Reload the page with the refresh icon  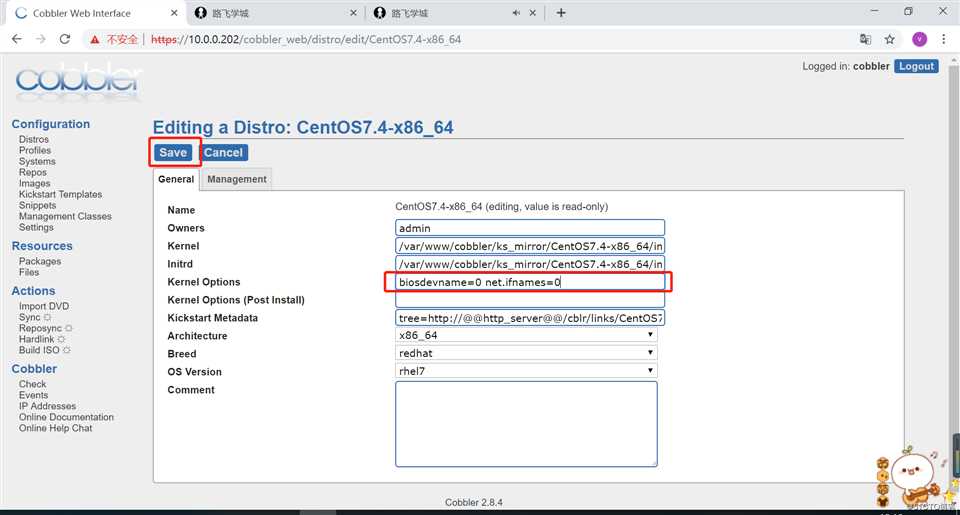[65, 39]
